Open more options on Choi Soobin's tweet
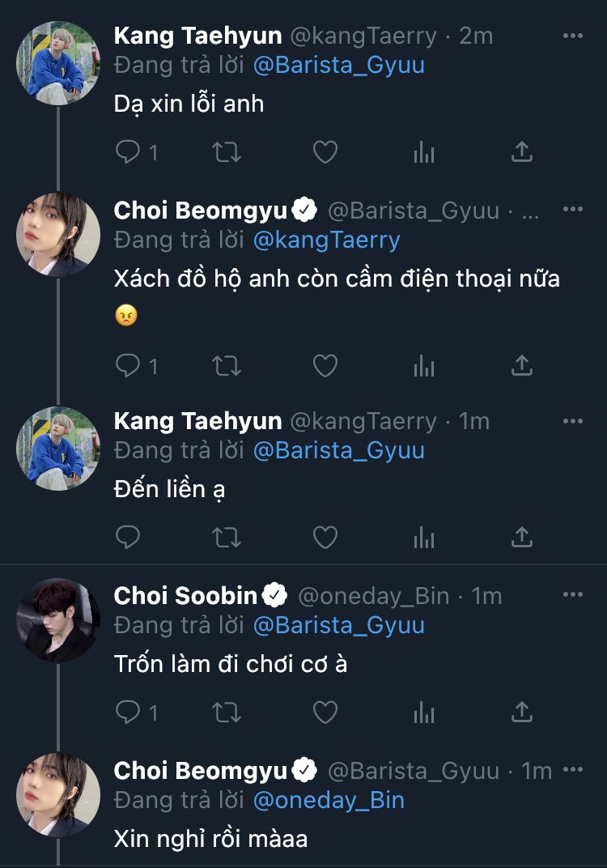 (573, 595)
